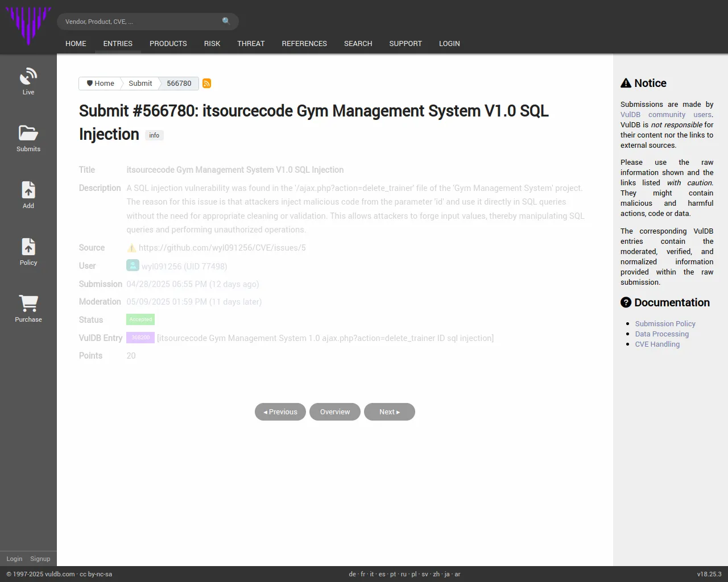Open the github.com source link

point(222,248)
